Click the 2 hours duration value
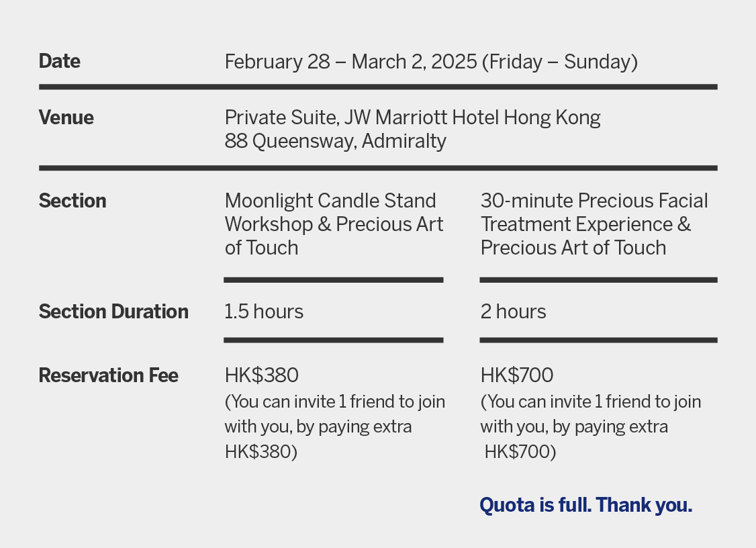 pyautogui.click(x=513, y=312)
